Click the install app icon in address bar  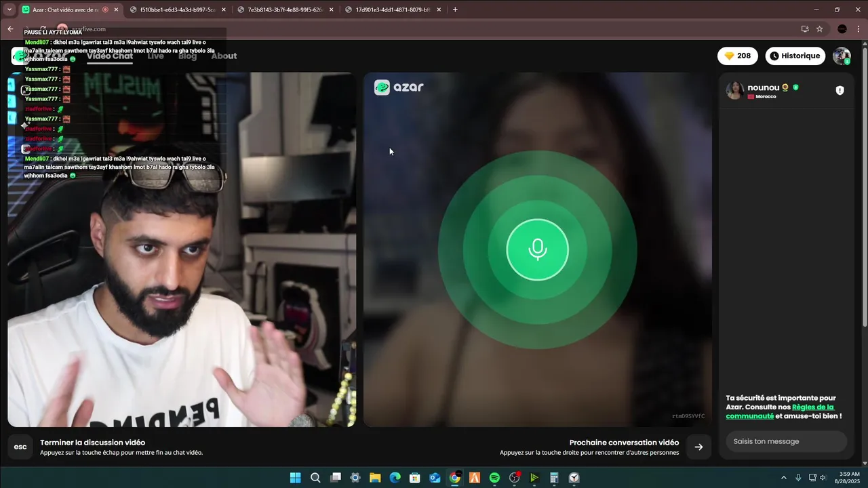pos(805,29)
